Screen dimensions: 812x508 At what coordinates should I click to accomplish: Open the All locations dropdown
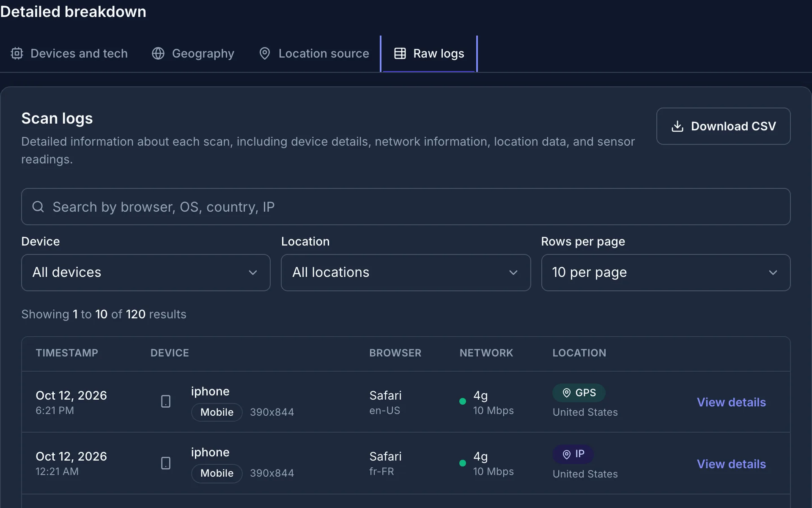(x=406, y=273)
